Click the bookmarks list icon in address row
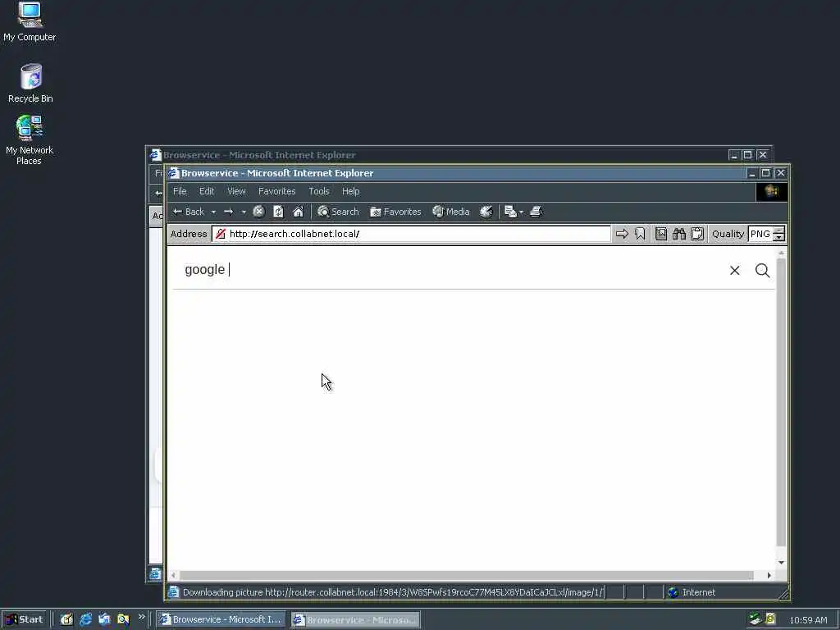Screen dimensions: 840x630 coord(661,234)
